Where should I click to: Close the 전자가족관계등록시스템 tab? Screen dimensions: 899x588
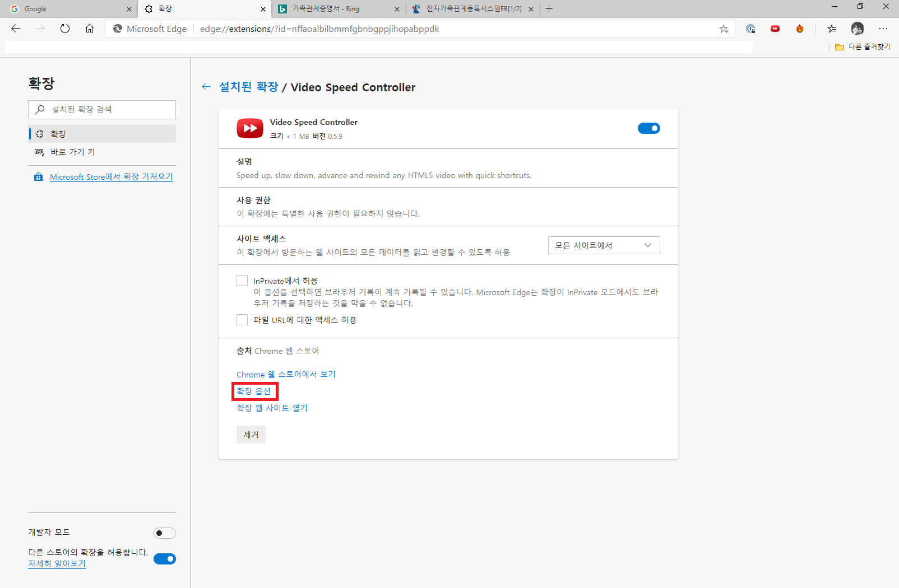pyautogui.click(x=531, y=9)
